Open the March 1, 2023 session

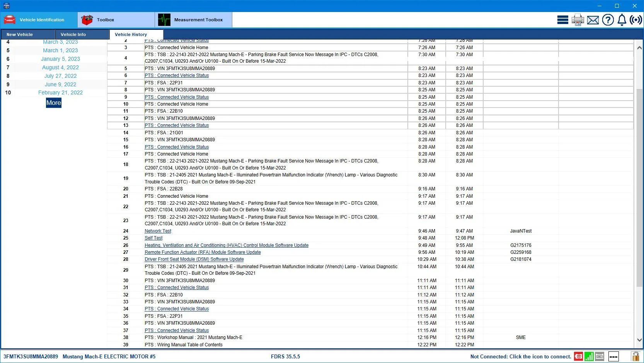pos(60,50)
